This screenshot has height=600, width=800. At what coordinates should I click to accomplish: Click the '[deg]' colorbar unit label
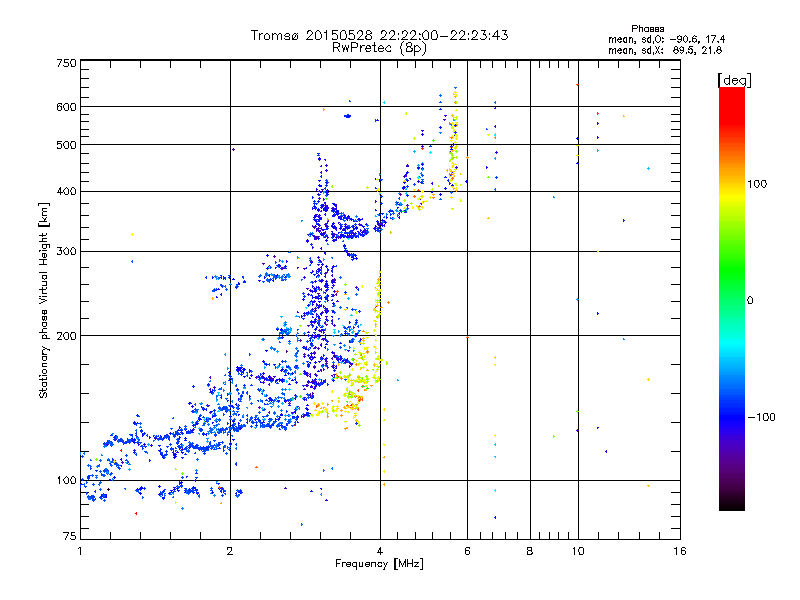[x=734, y=80]
